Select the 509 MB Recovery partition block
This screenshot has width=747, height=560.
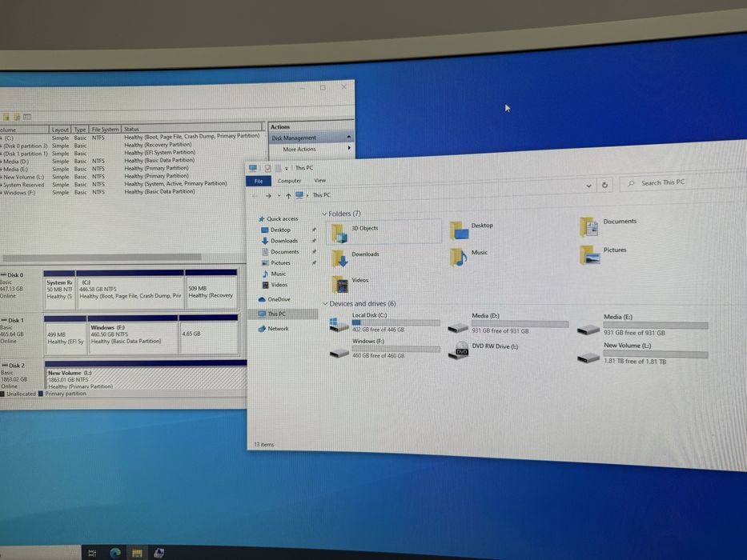click(x=211, y=289)
